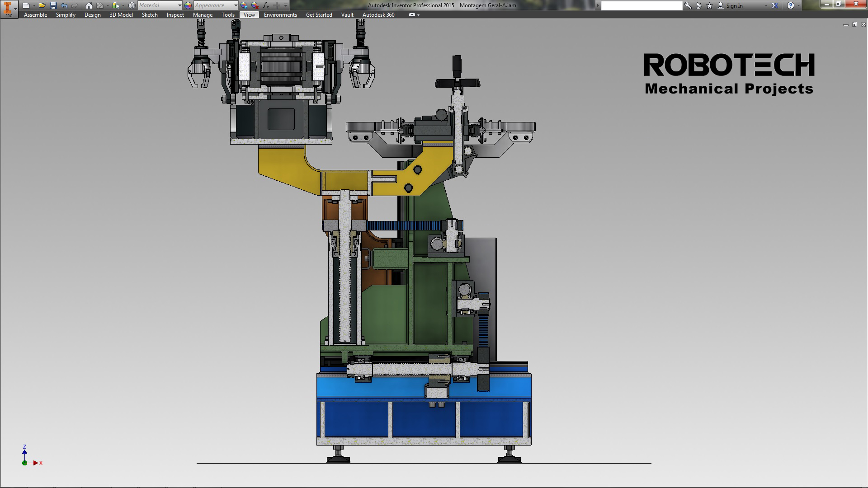Customize the Quick Access Toolbar dropdown
868x488 pixels.
click(286, 5)
